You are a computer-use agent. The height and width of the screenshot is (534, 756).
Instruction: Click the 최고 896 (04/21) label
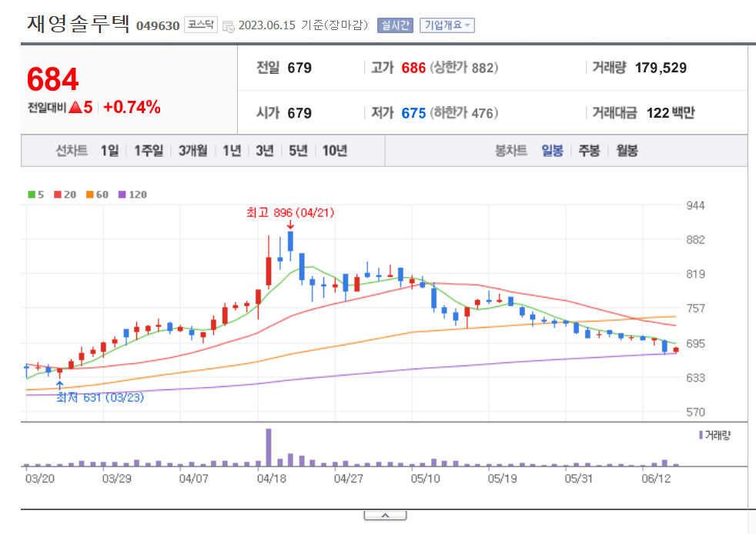coord(290,212)
